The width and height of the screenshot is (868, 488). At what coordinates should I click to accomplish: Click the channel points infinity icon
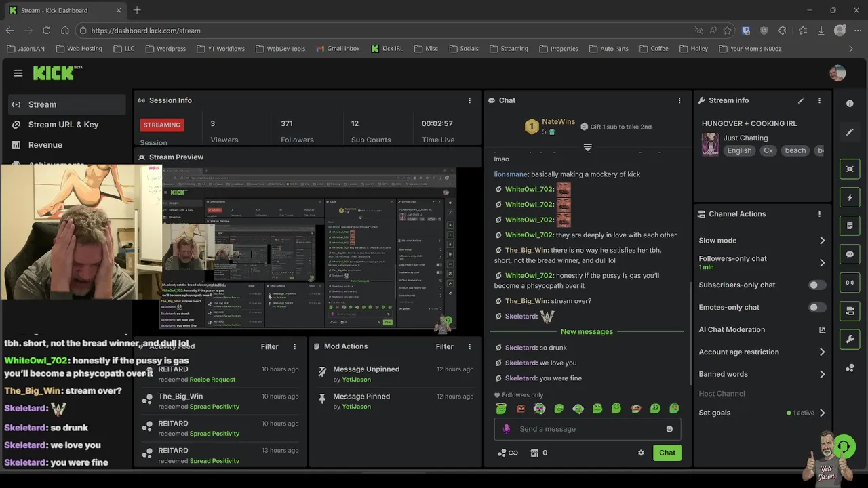[508, 453]
